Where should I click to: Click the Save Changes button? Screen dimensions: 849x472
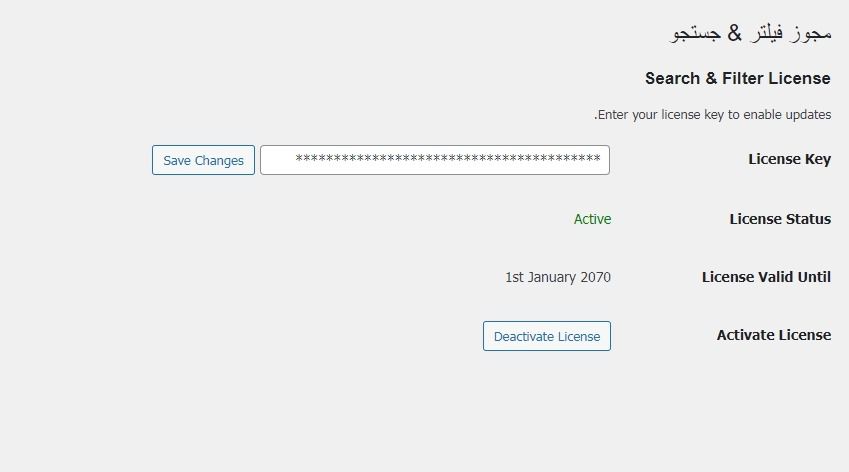click(x=203, y=160)
